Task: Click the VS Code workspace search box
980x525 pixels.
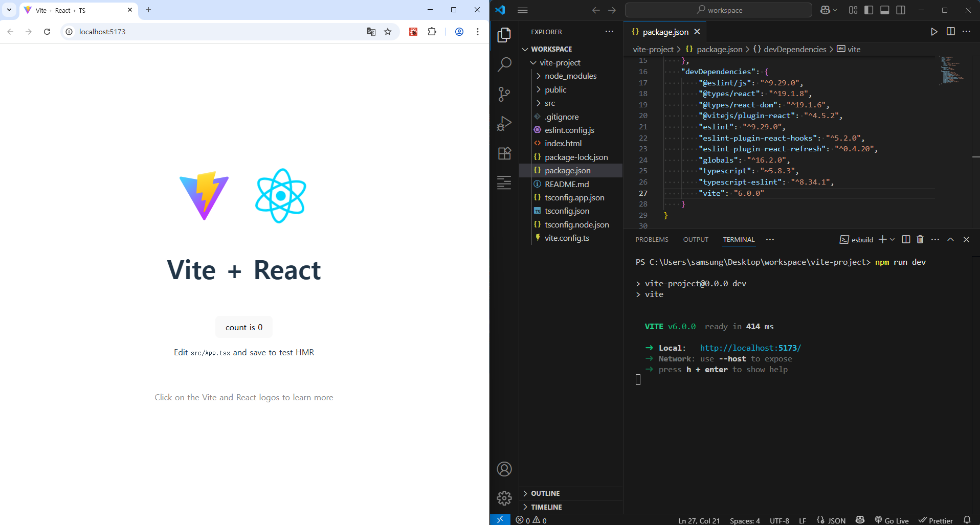Action: pyautogui.click(x=718, y=10)
